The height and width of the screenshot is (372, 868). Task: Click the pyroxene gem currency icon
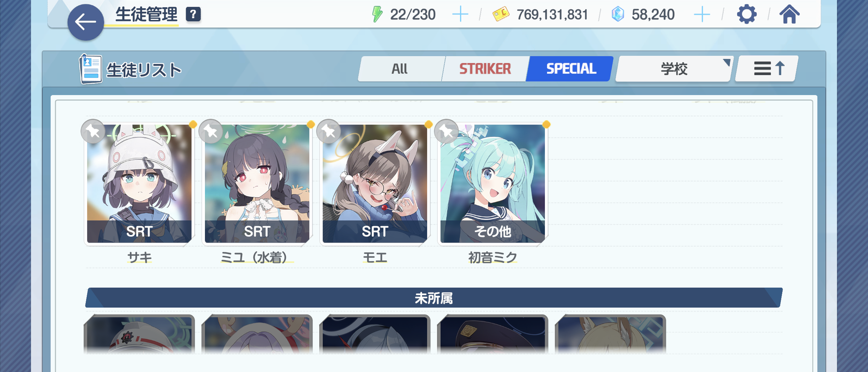pyautogui.click(x=618, y=15)
